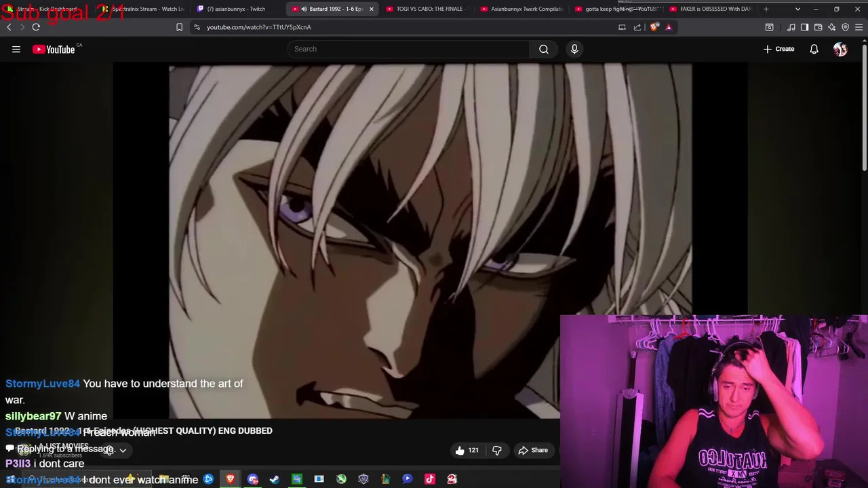Click the Create button

pos(778,49)
